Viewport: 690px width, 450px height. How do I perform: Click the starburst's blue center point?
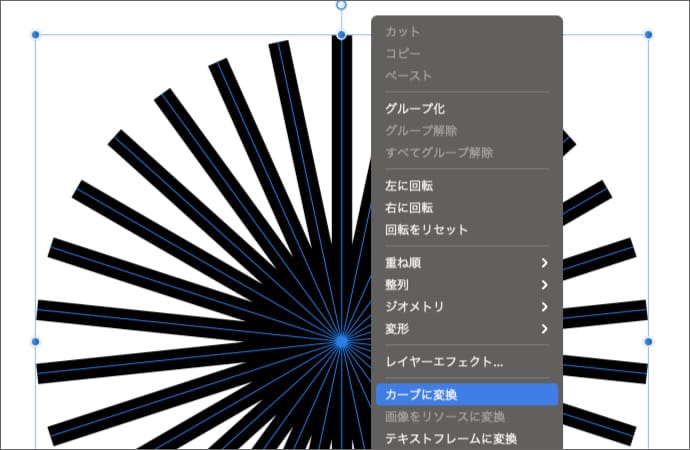pyautogui.click(x=341, y=342)
